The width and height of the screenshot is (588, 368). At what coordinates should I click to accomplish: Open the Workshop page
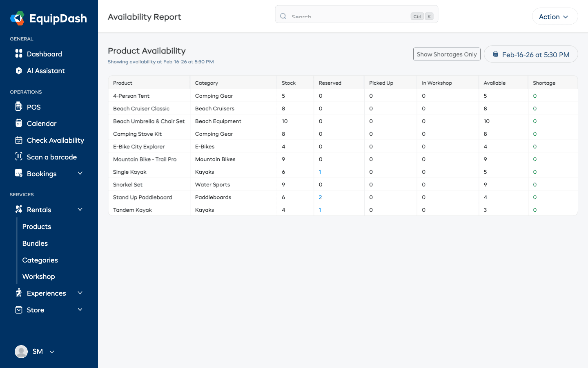tap(38, 276)
